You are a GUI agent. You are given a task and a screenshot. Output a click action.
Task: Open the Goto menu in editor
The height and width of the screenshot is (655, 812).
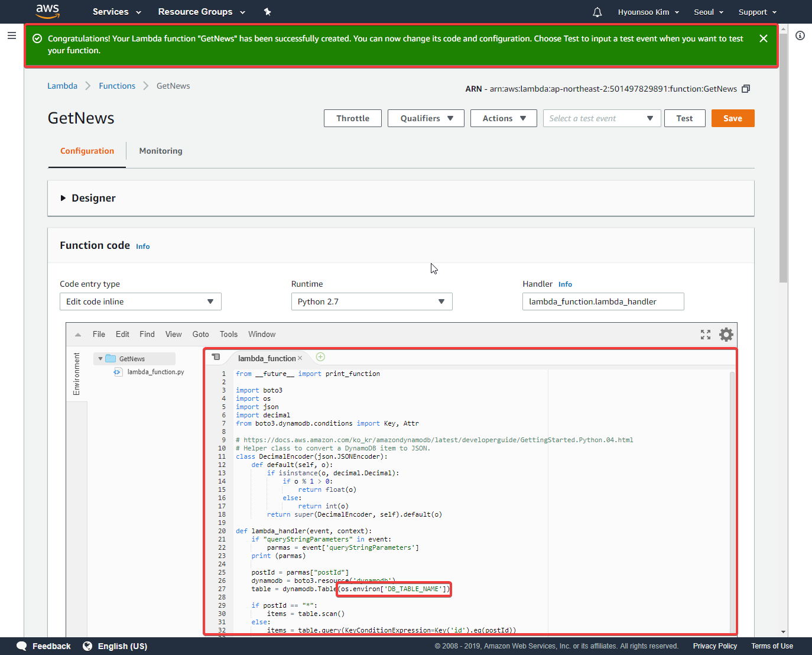[200, 334]
